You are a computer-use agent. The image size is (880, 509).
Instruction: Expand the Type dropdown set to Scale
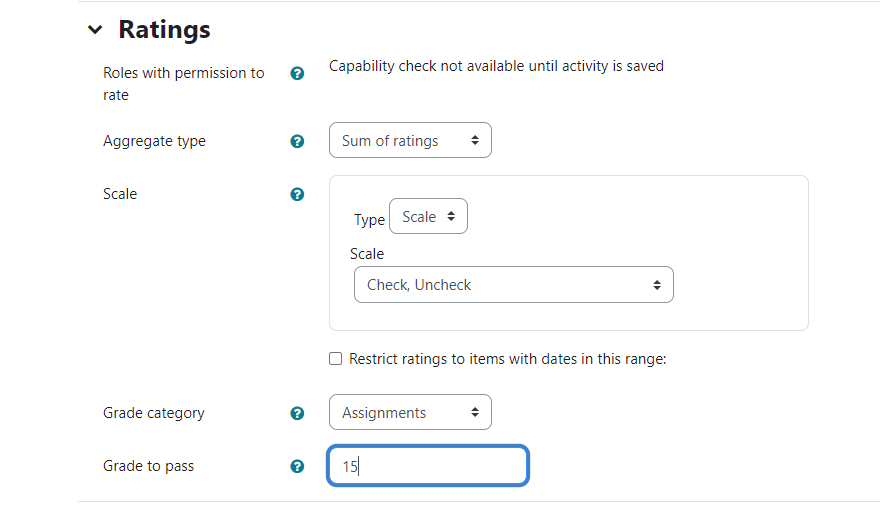428,217
